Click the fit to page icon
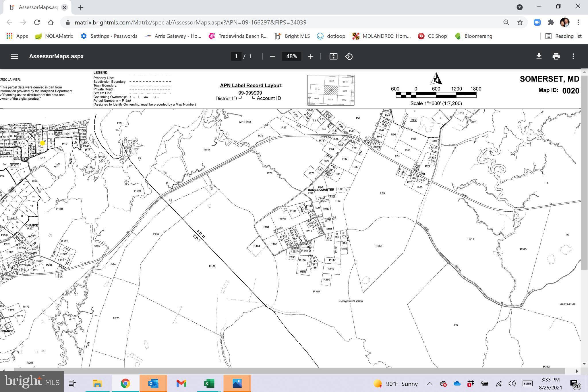The height and width of the screenshot is (392, 588). [333, 56]
